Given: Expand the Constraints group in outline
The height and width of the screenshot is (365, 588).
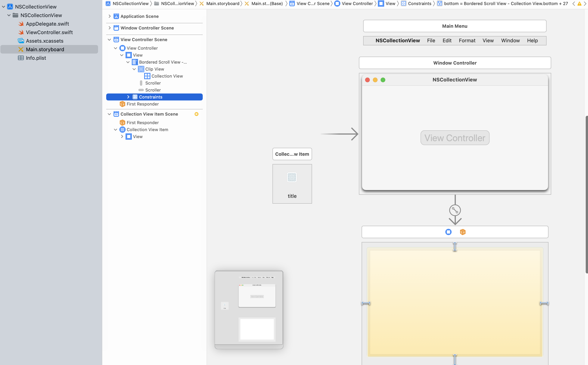Looking at the screenshot, I should coord(128,97).
